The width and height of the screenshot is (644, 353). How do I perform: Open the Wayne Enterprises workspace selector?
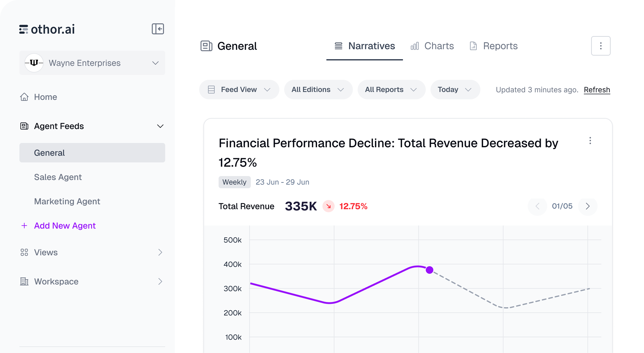[92, 63]
